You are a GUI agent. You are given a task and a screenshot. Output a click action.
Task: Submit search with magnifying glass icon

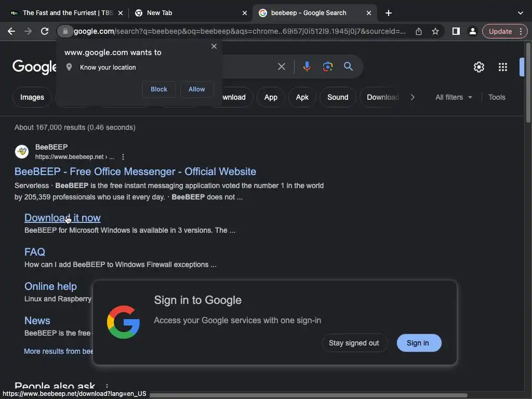coord(348,66)
